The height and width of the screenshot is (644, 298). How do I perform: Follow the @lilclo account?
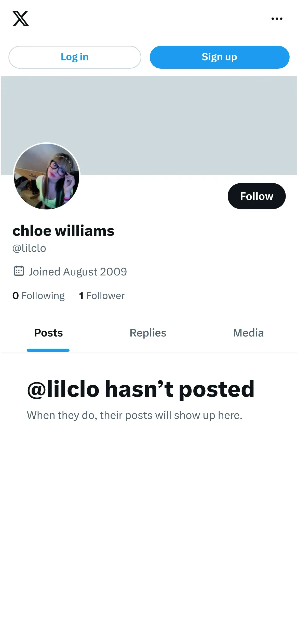(256, 196)
